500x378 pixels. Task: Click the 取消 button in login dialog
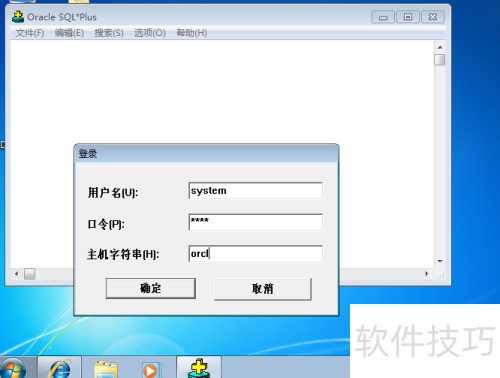(263, 289)
